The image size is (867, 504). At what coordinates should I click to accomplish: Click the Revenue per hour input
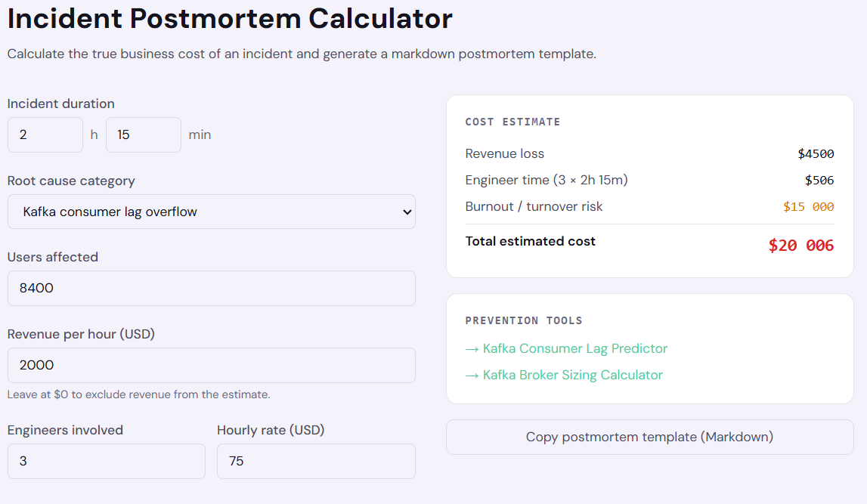click(x=211, y=365)
